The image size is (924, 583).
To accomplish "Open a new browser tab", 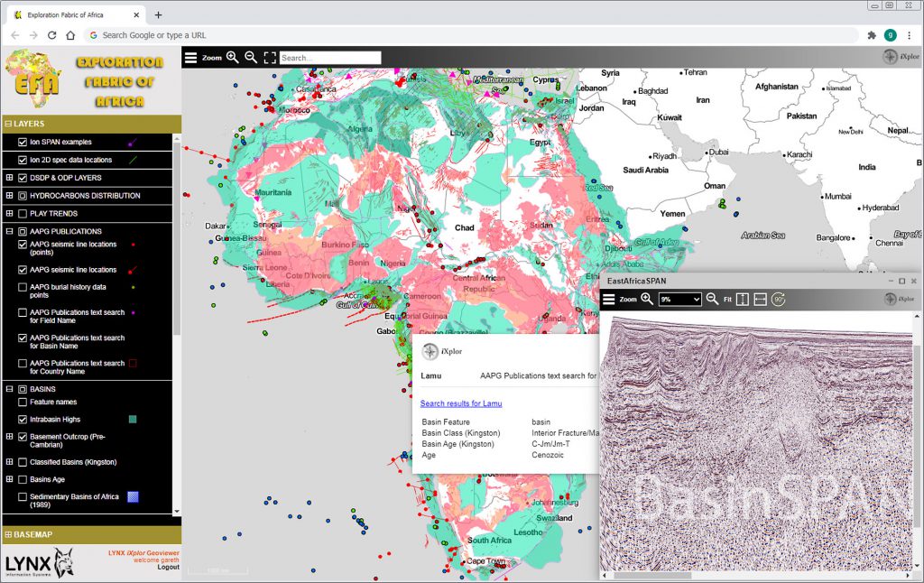I will 158,14.
